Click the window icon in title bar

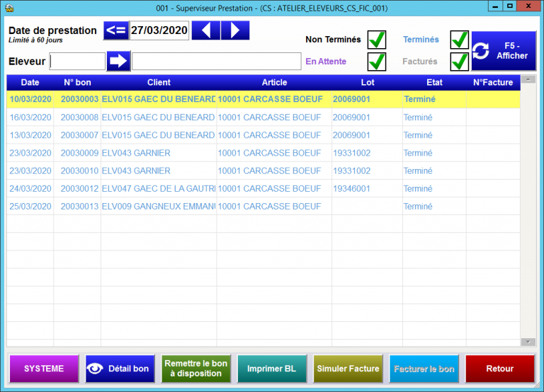coord(9,6)
